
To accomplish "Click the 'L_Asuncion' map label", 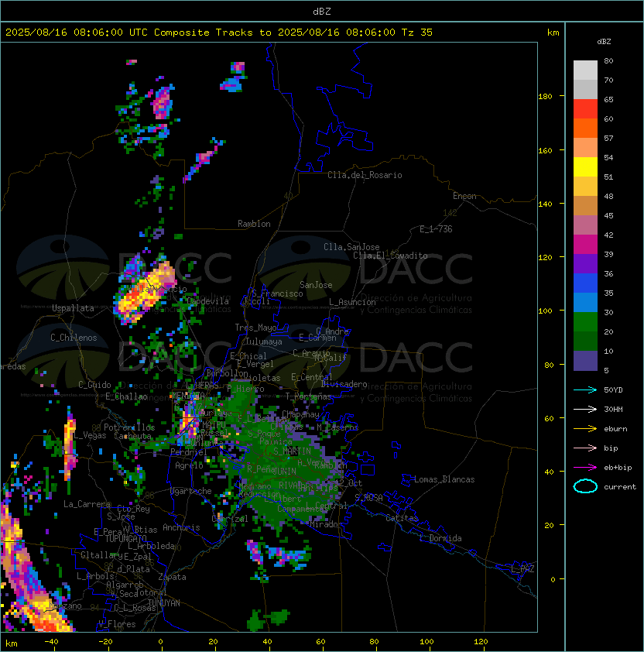I will [x=352, y=302].
